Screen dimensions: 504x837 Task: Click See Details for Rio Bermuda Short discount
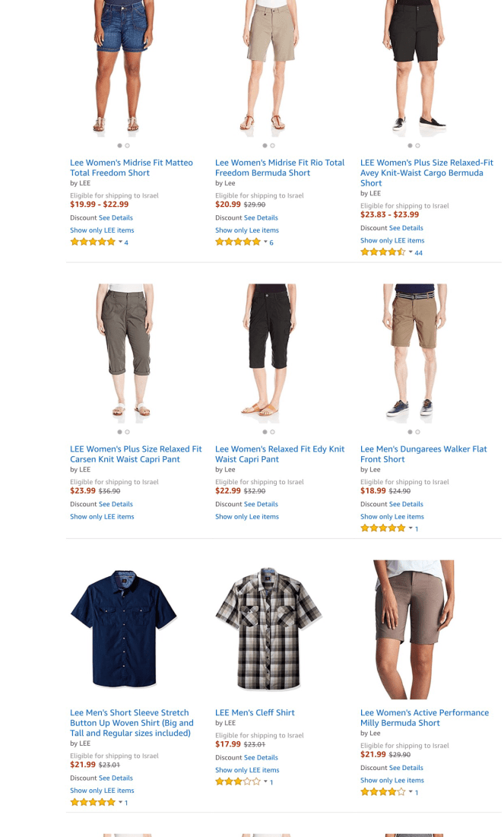[x=261, y=217]
